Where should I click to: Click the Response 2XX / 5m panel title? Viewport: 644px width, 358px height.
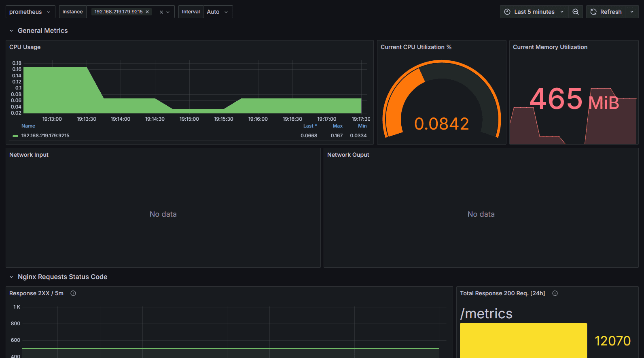pos(36,293)
